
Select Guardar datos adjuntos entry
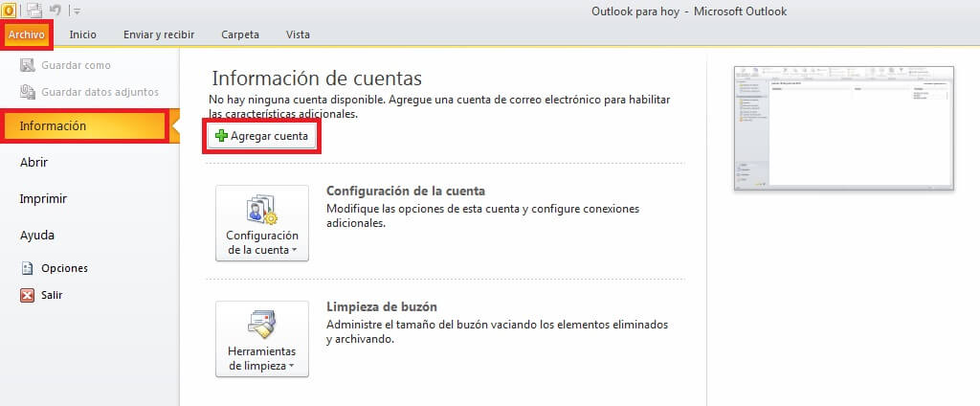click(100, 92)
